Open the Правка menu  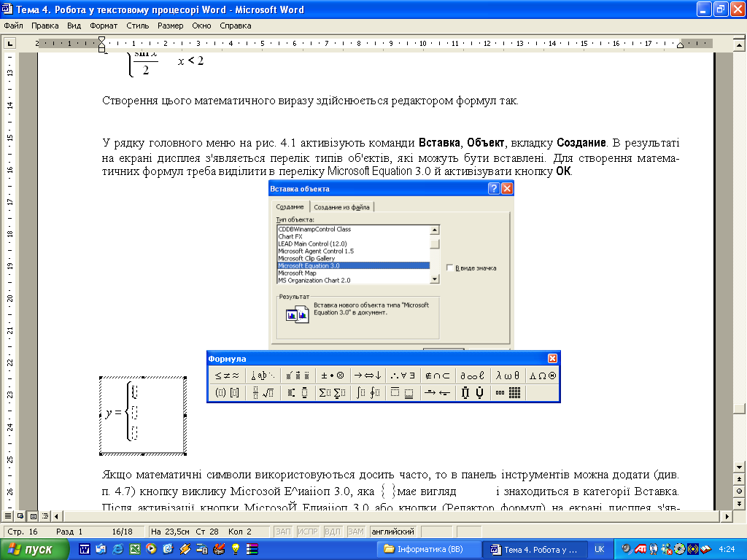44,26
